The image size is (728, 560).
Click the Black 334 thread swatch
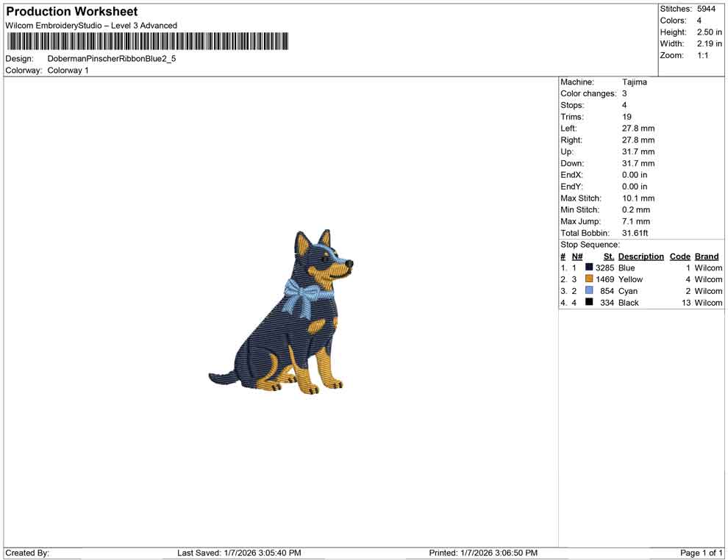coord(588,303)
